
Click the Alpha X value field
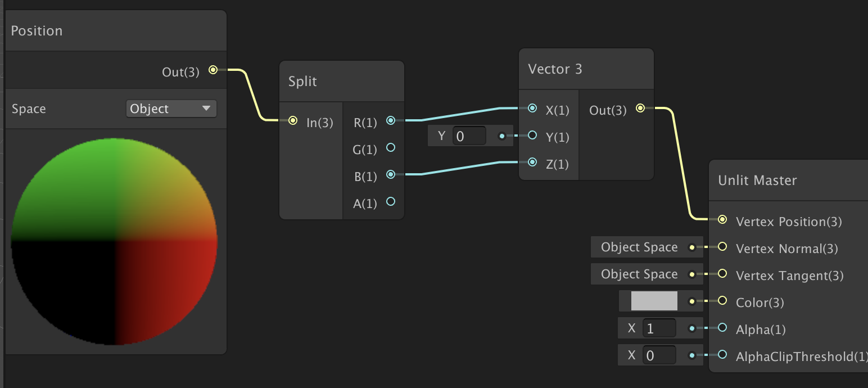coord(659,328)
